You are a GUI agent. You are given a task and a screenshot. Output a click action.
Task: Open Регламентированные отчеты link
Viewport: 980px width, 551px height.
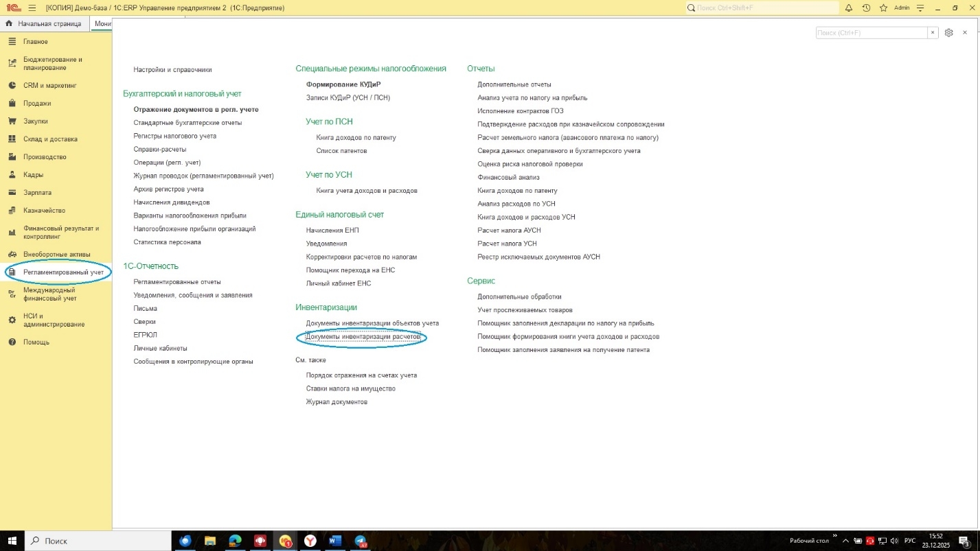coord(177,282)
